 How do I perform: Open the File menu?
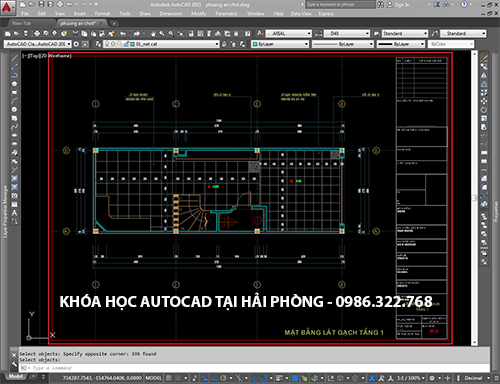25,14
